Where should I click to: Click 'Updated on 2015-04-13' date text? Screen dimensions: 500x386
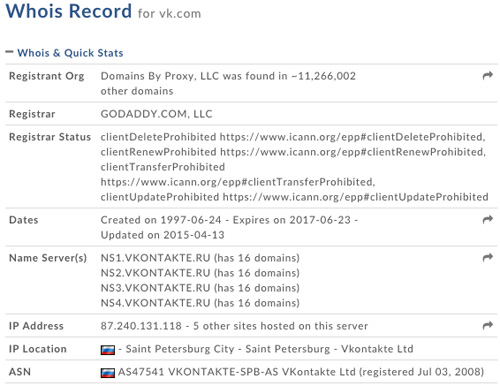163,235
